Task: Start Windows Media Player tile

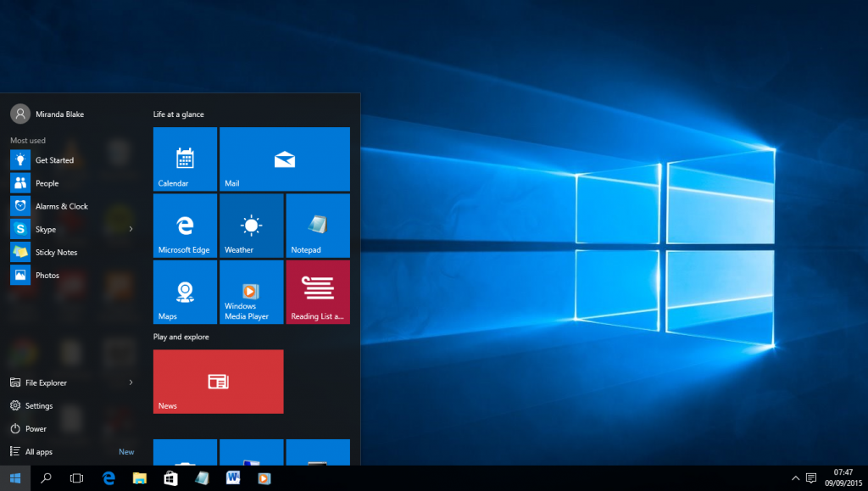Action: (251, 292)
